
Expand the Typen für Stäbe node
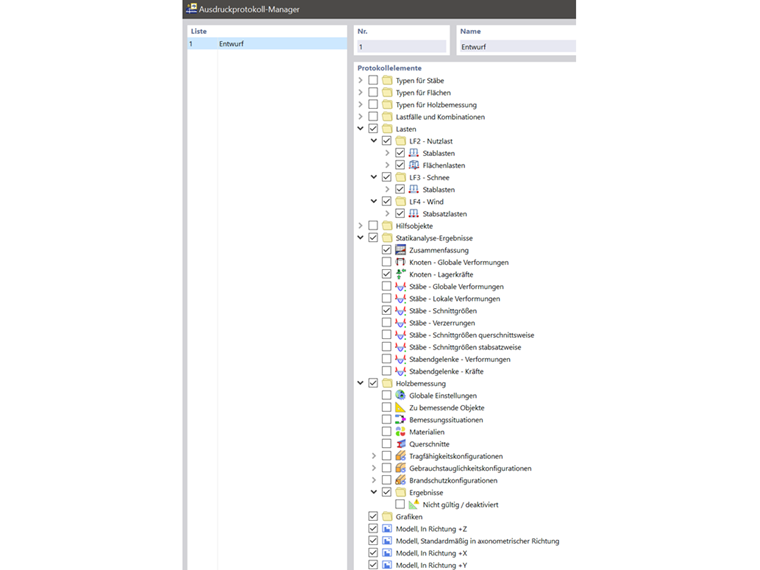click(x=360, y=80)
